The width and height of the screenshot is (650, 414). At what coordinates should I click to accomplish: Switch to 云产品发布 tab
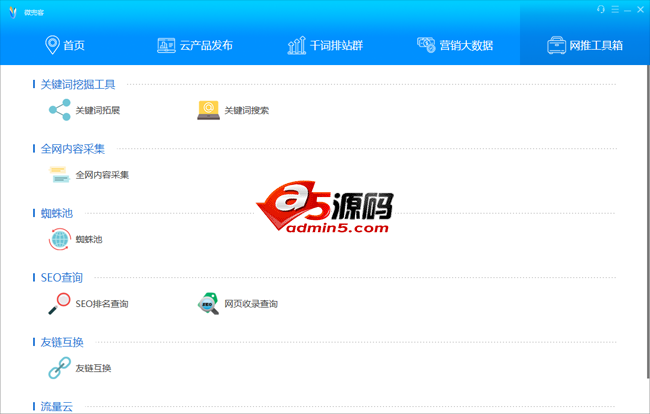click(195, 45)
